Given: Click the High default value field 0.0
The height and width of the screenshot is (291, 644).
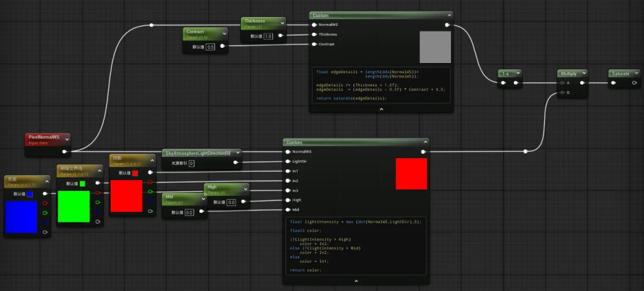Looking at the screenshot, I should 231,203.
